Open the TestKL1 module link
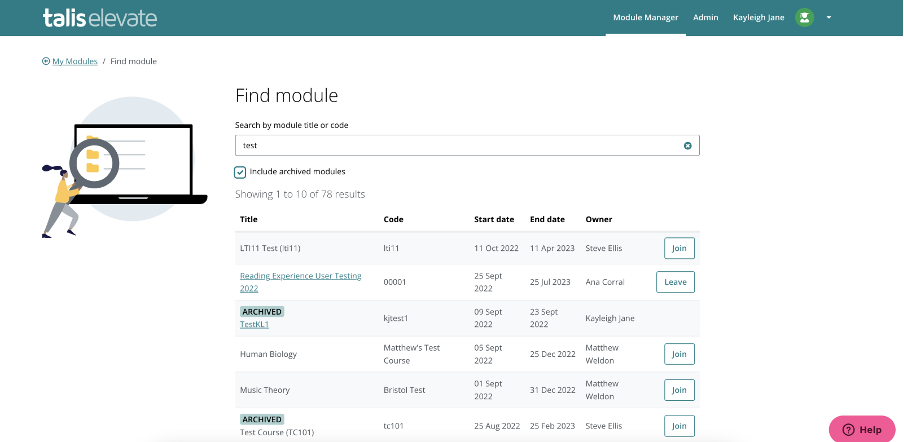 (254, 324)
